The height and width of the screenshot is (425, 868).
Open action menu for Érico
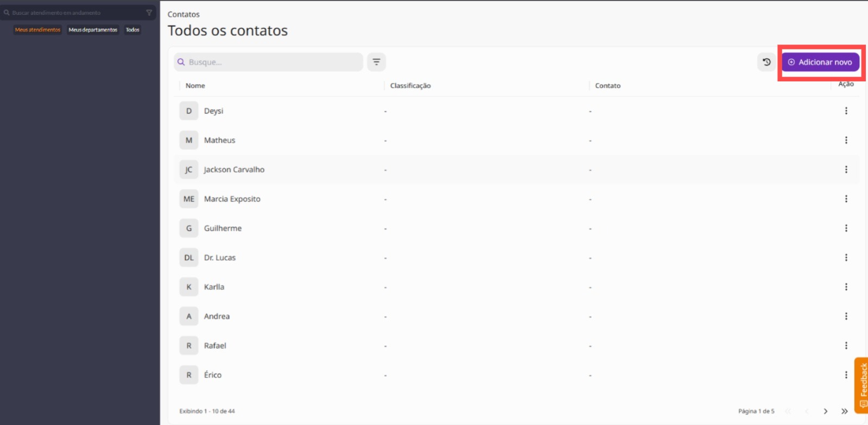[846, 375]
